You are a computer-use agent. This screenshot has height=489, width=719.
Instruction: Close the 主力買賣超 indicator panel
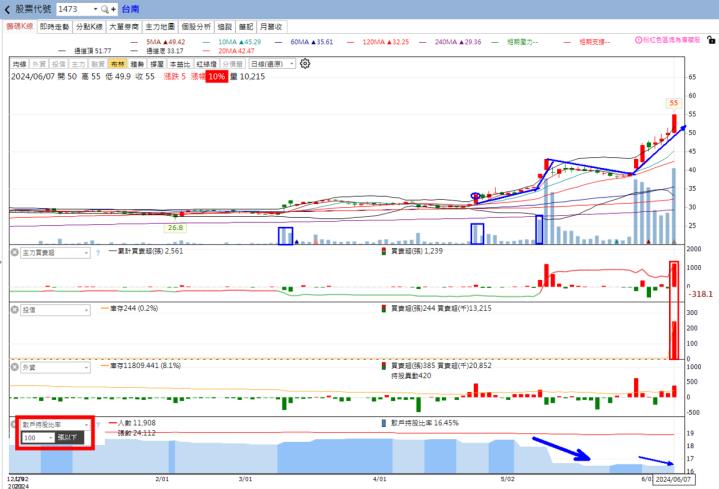tap(14, 252)
